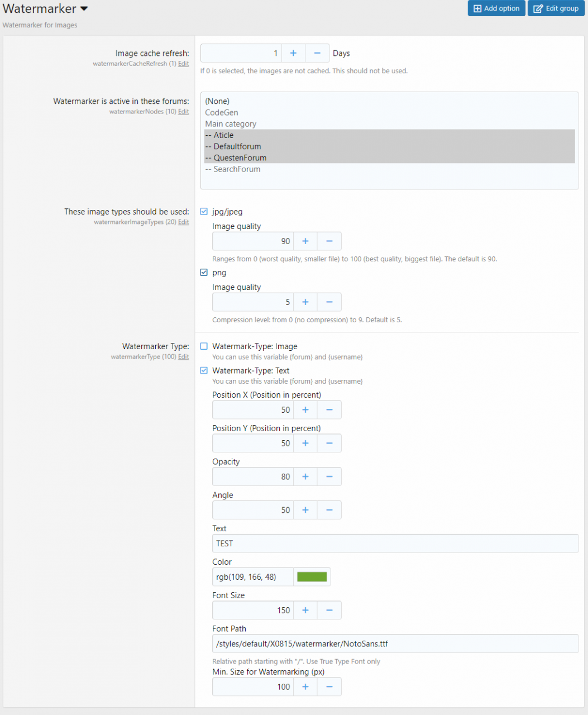588x715 pixels.
Task: Click the Font Path text field
Action: (x=395, y=643)
